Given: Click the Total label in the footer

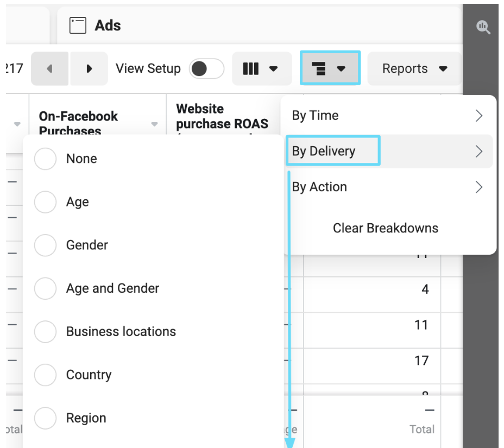Looking at the screenshot, I should coord(421,430).
